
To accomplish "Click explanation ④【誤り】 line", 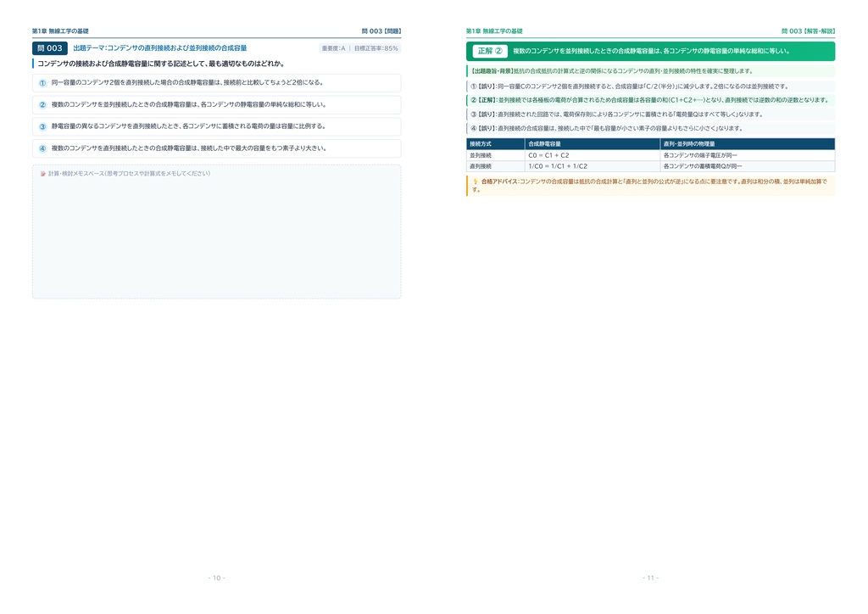I will pos(650,128).
